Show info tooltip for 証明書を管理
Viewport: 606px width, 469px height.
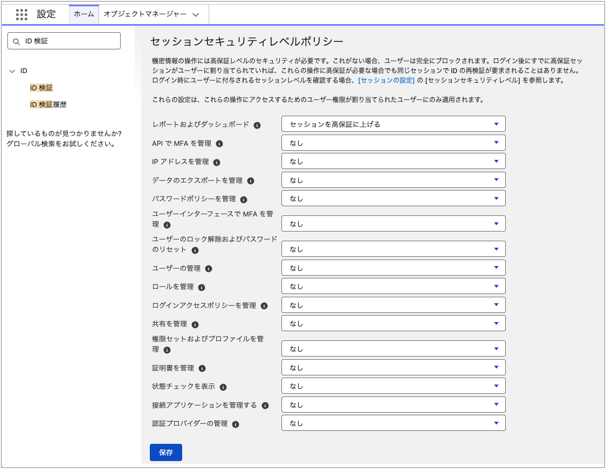[202, 369]
